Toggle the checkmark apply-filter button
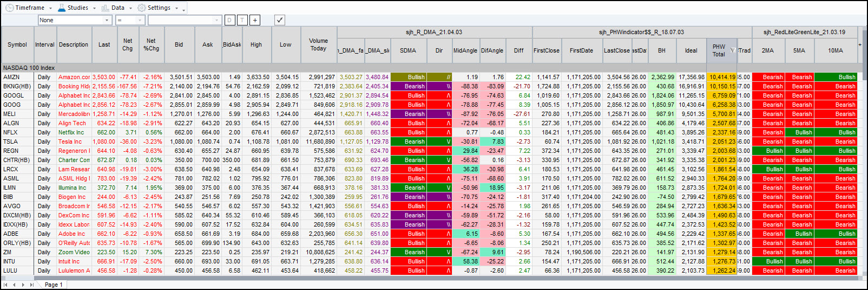 pyautogui.click(x=280, y=20)
